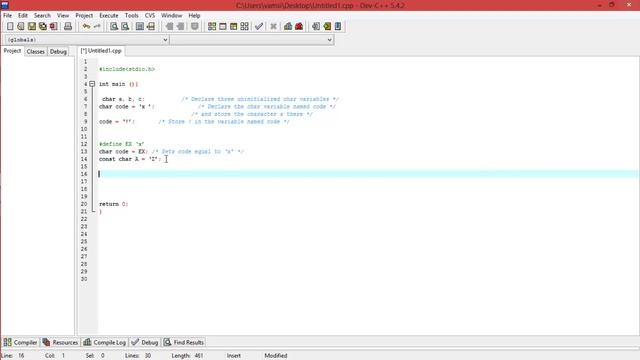Open the Tools menu
Viewport: 640px width, 360px height.
(131, 16)
